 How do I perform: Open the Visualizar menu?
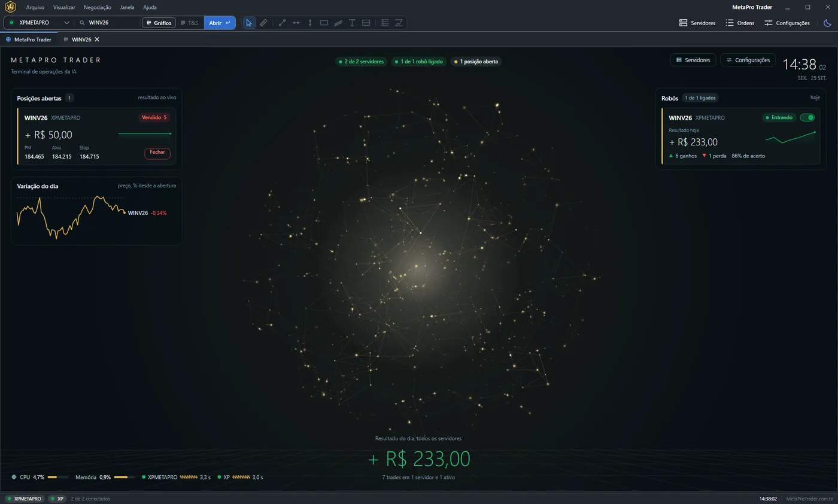pos(64,7)
